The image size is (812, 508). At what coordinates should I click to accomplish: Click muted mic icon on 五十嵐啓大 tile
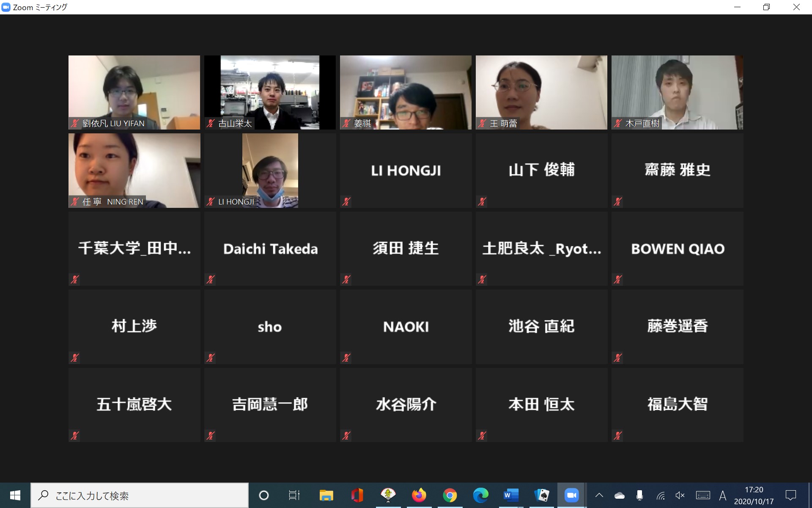coord(75,436)
